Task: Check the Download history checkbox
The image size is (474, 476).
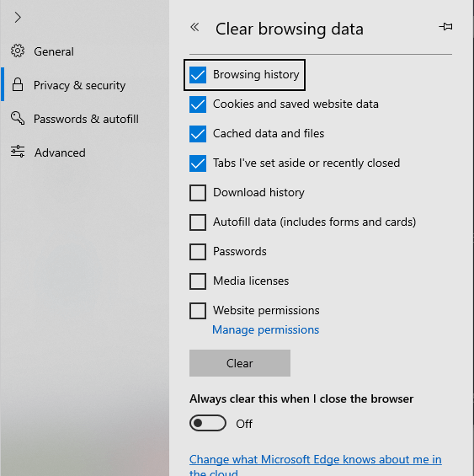Action: [x=198, y=193]
